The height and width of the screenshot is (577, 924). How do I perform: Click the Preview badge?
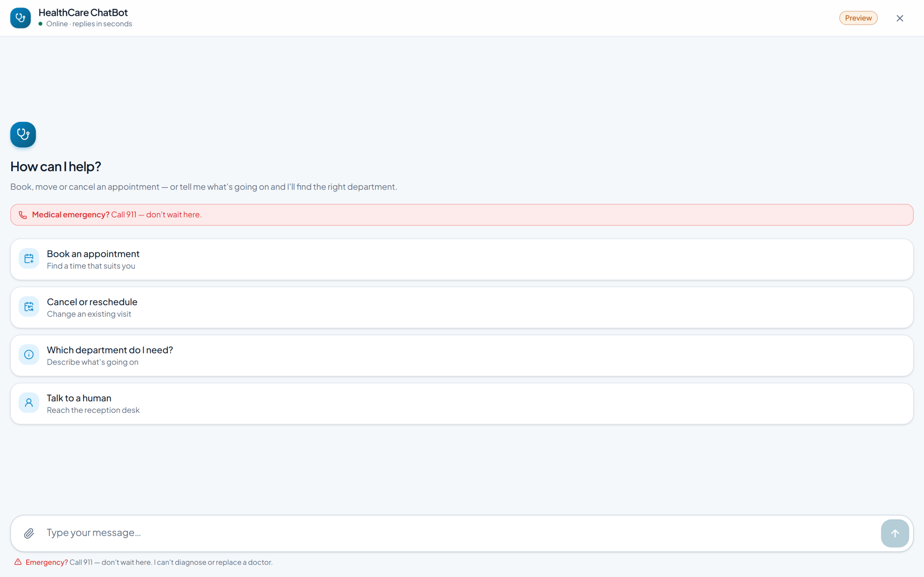pyautogui.click(x=858, y=18)
